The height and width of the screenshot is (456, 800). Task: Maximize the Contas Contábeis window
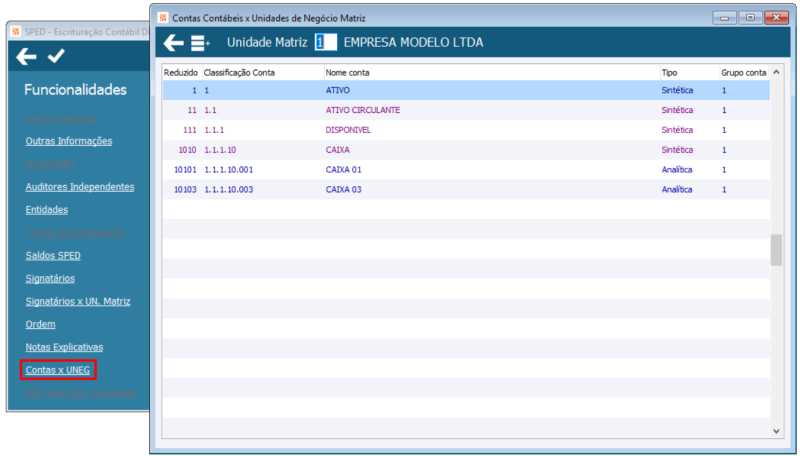click(750, 18)
